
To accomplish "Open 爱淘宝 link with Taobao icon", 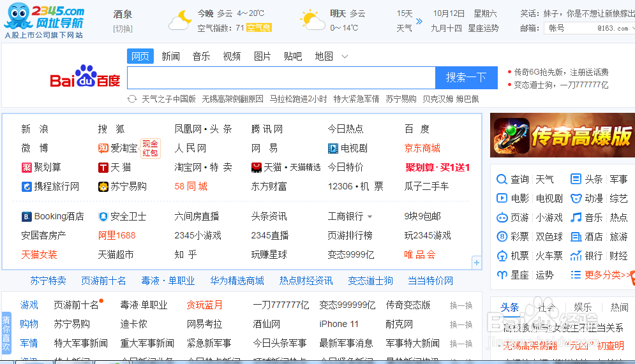I will pyautogui.click(x=118, y=149).
